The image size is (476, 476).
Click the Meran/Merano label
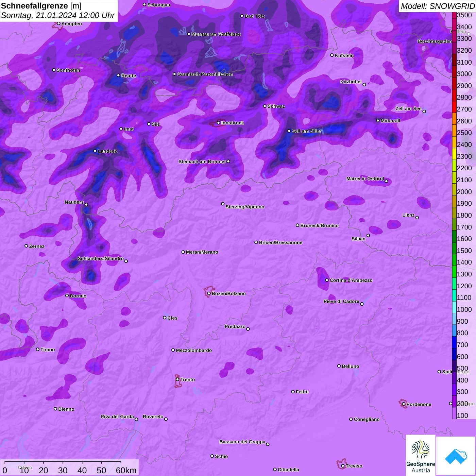click(x=202, y=252)
